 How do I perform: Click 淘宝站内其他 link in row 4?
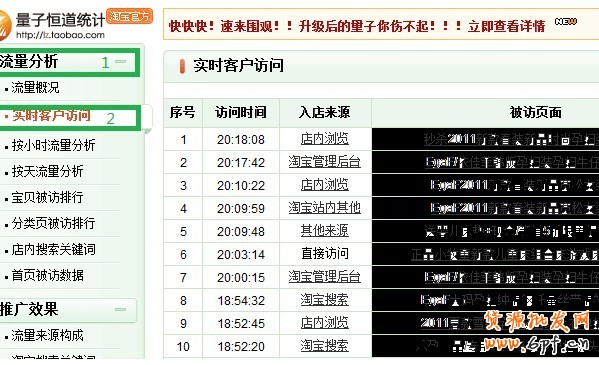[325, 208]
